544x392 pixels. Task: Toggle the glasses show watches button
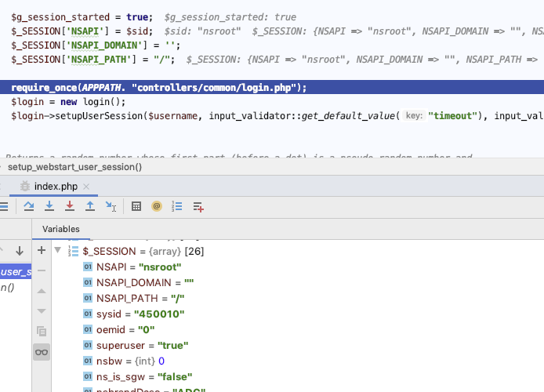[42, 353]
